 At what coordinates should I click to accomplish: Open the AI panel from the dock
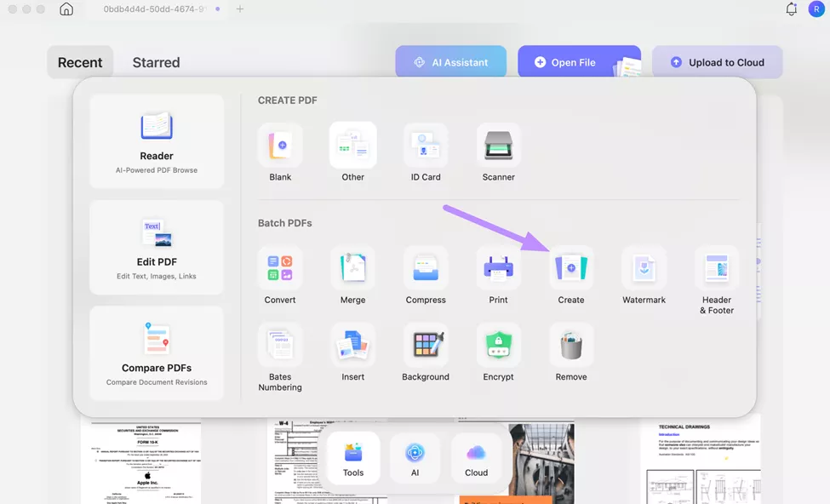pos(415,457)
